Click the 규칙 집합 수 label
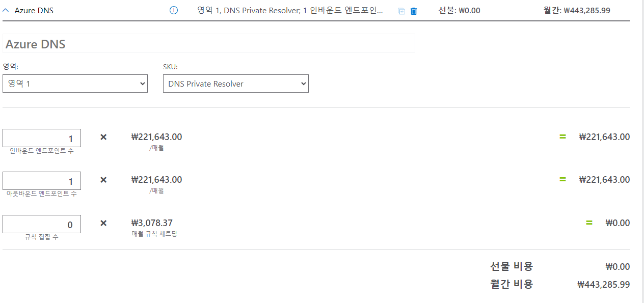 pyautogui.click(x=41, y=237)
